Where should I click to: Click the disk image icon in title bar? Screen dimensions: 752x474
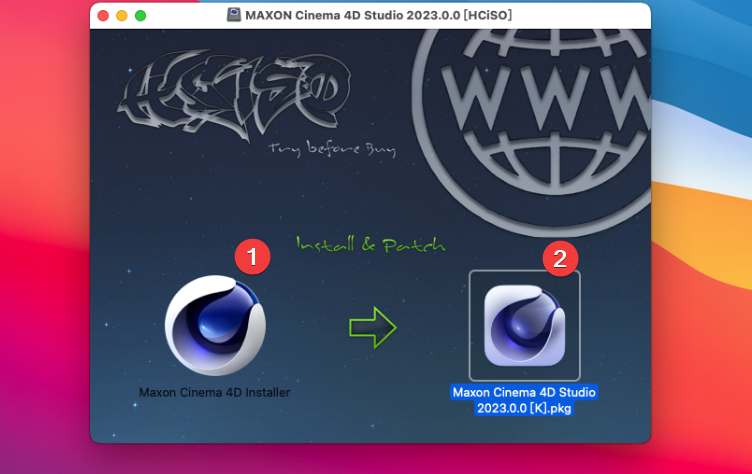pyautogui.click(x=234, y=15)
